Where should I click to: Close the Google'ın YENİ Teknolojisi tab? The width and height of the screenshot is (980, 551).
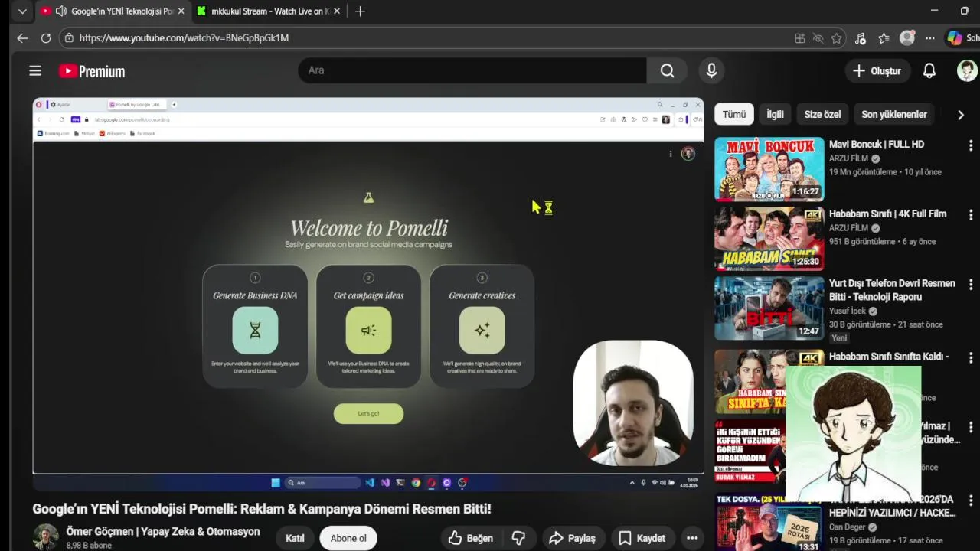181,11
